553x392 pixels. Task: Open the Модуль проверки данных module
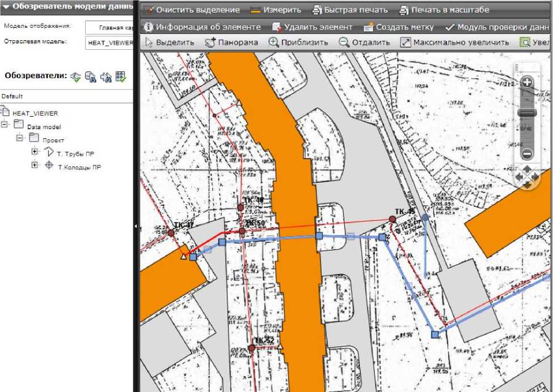[498, 27]
